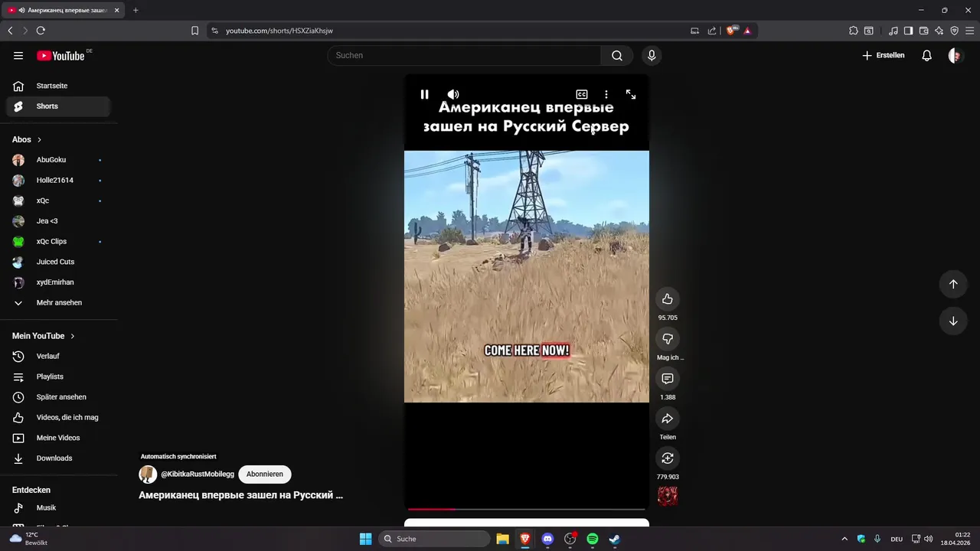Open the Brave Rewards triangle icon
This screenshot has height=551, width=980.
tap(747, 31)
